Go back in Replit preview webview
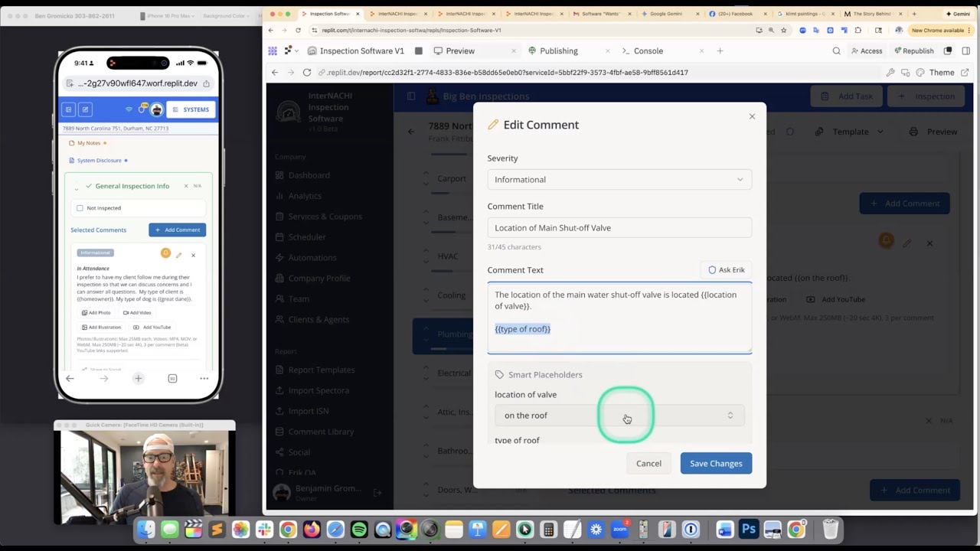Screen dimensions: 980x551 click(x=275, y=73)
